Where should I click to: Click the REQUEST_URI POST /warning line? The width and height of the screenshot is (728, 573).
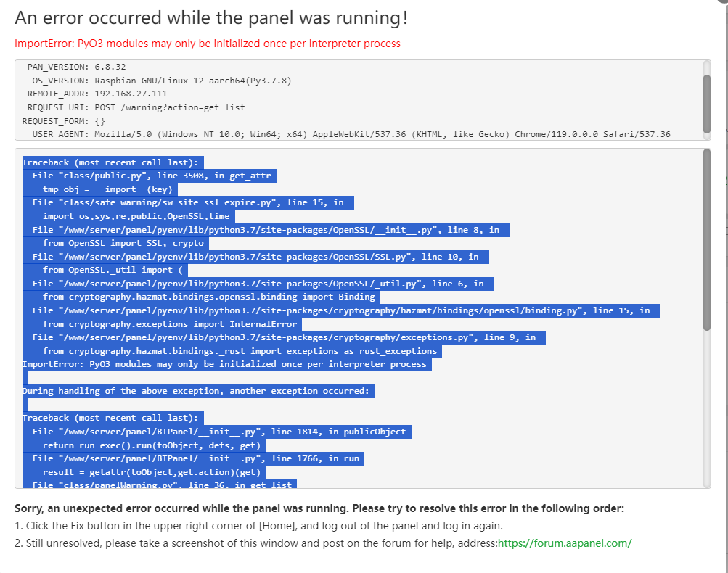(x=136, y=107)
